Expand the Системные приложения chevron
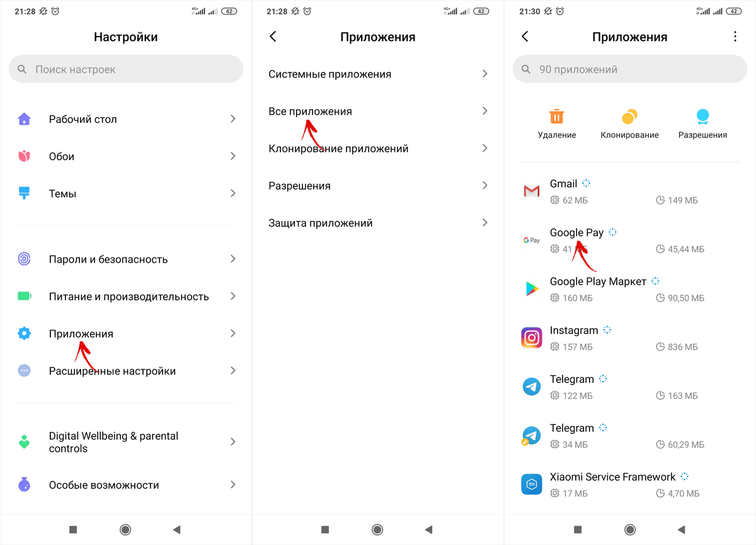756x545 pixels. point(484,74)
